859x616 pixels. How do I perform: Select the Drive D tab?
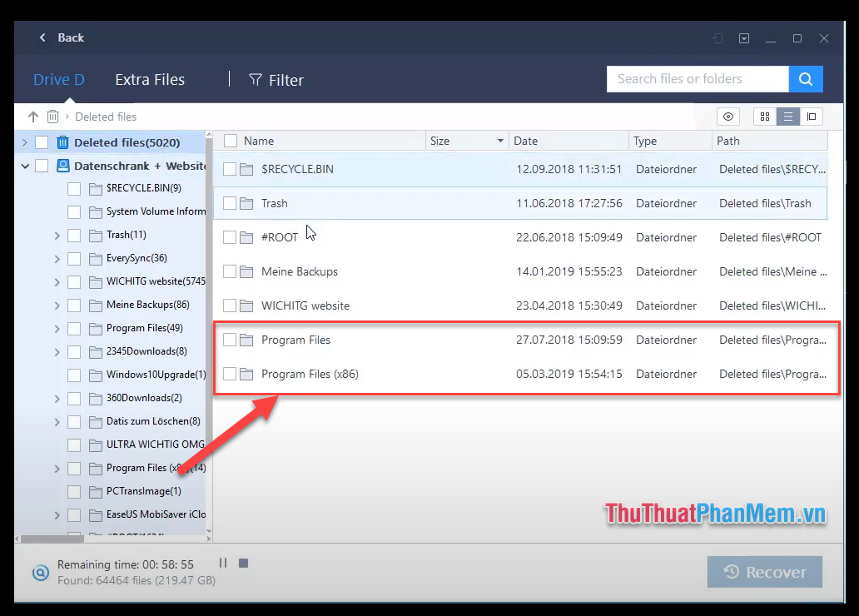[58, 79]
